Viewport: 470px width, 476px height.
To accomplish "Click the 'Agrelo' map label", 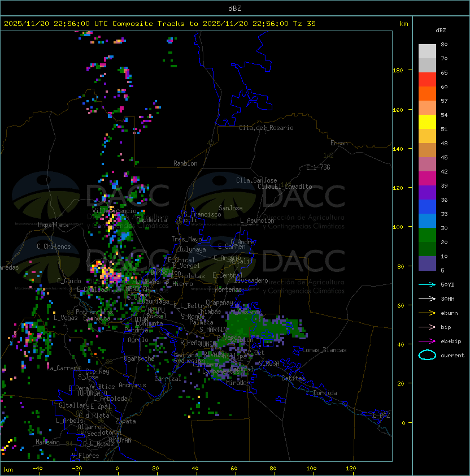I will coord(138,340).
